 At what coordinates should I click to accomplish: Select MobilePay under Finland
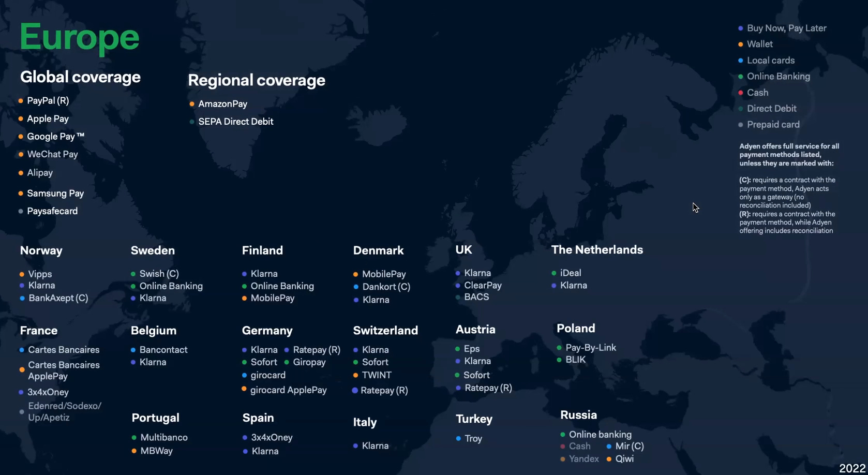[272, 298]
